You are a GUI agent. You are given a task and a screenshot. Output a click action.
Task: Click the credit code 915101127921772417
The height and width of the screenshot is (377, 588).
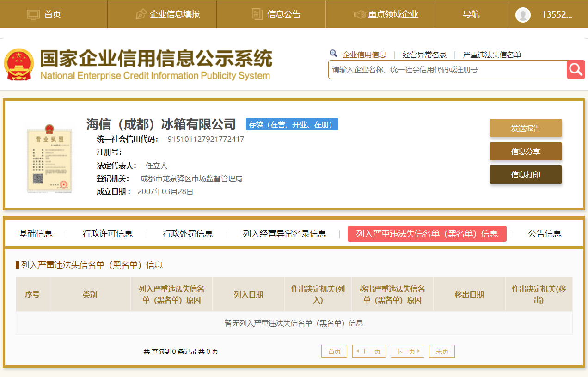(206, 139)
